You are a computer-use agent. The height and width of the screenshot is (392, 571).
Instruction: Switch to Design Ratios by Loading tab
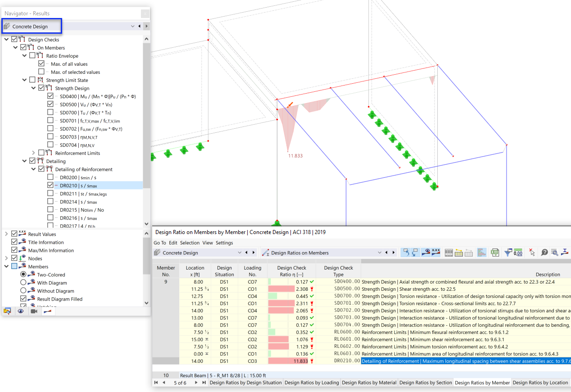(312, 383)
